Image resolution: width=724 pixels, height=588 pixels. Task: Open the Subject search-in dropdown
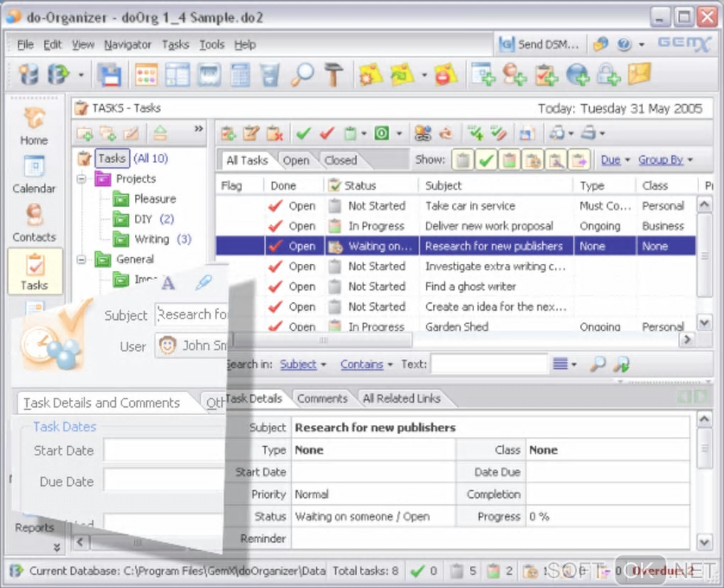[x=303, y=364]
